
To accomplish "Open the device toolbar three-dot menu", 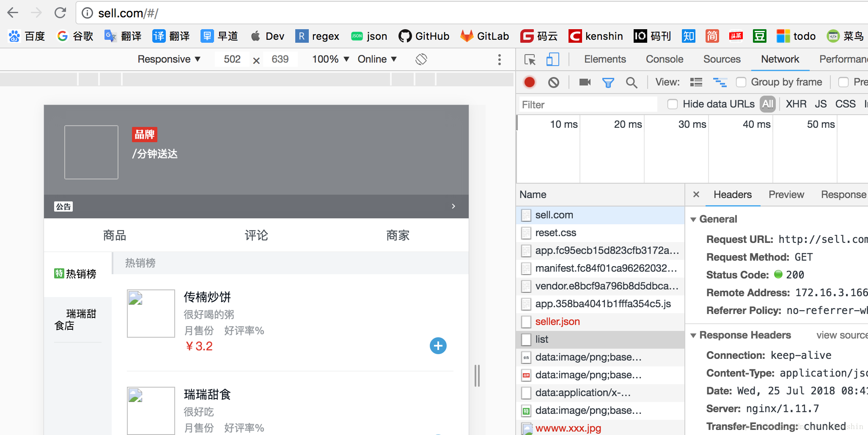I will pyautogui.click(x=500, y=59).
